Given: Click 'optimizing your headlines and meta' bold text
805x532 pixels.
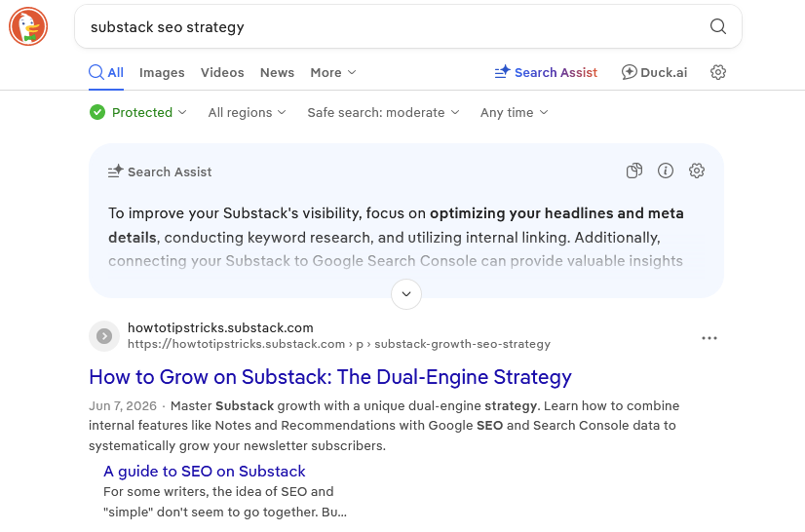Looking at the screenshot, I should coord(556,213).
